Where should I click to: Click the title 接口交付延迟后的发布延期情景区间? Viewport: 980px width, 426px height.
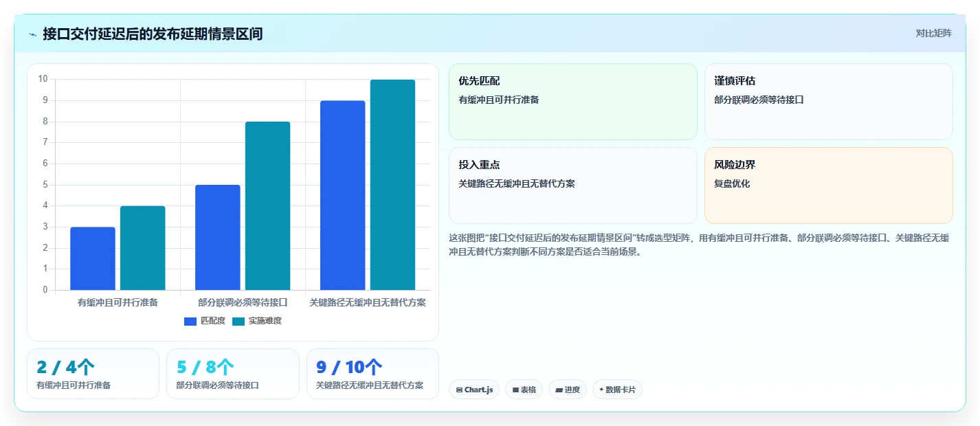point(153,34)
